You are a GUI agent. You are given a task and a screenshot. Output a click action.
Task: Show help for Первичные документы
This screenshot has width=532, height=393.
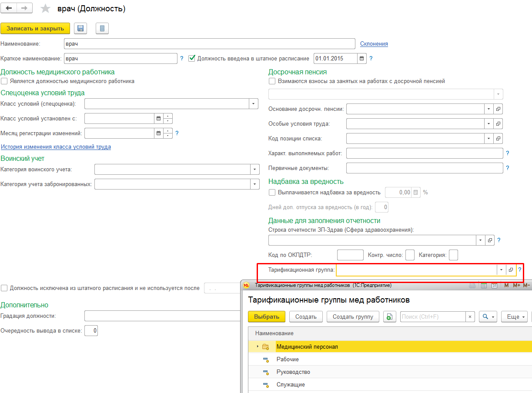508,168
